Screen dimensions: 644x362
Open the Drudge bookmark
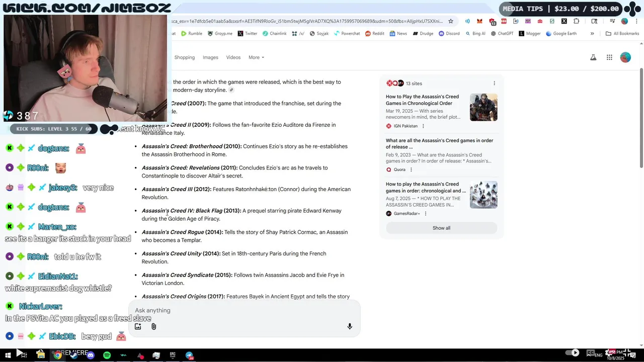tap(423, 34)
